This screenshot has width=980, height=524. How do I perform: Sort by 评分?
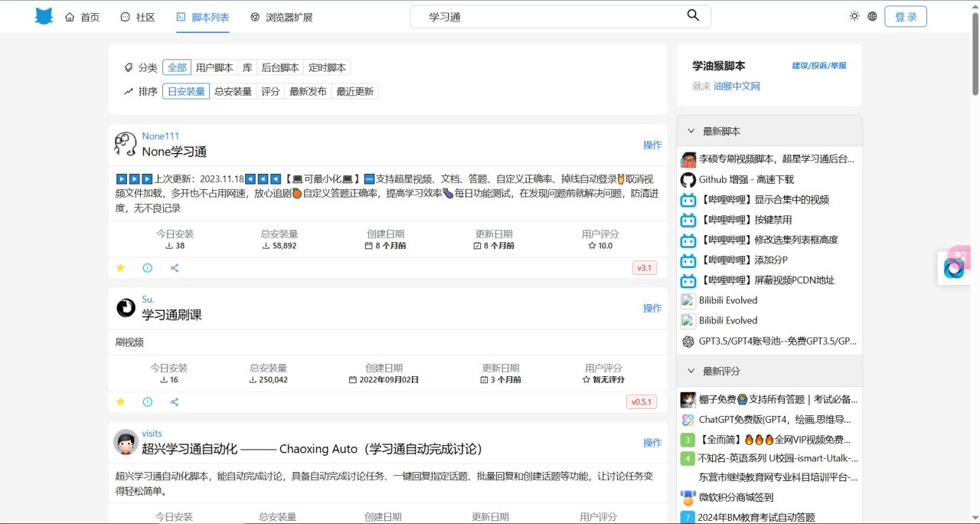(x=270, y=91)
